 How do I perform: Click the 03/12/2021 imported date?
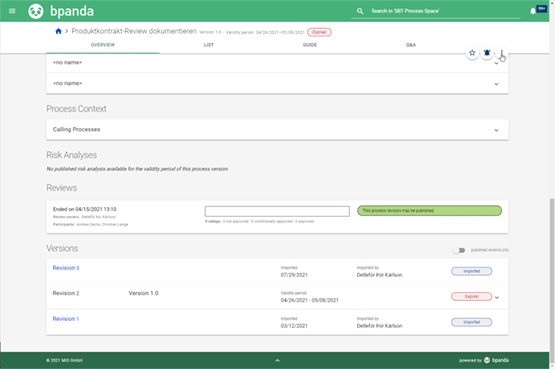coord(294,326)
